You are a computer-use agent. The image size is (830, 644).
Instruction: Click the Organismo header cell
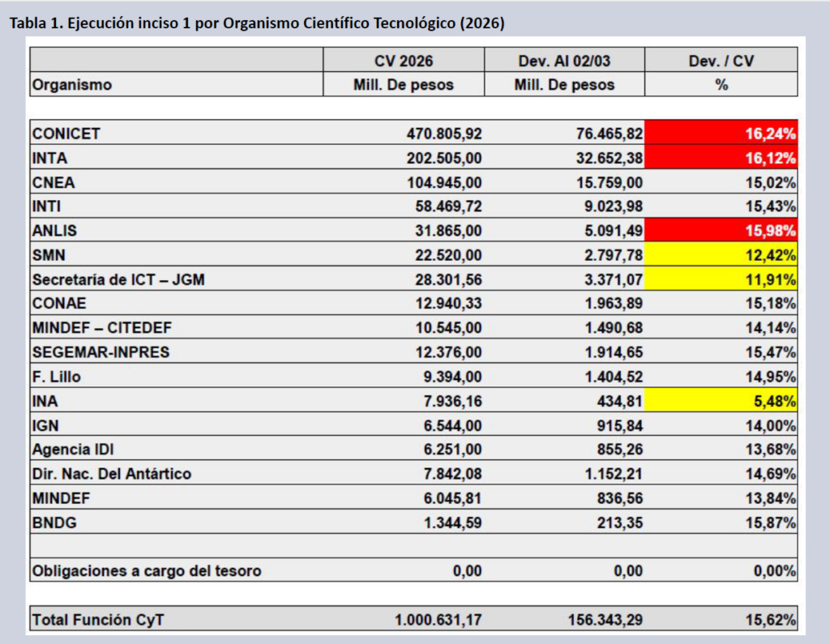(72, 84)
